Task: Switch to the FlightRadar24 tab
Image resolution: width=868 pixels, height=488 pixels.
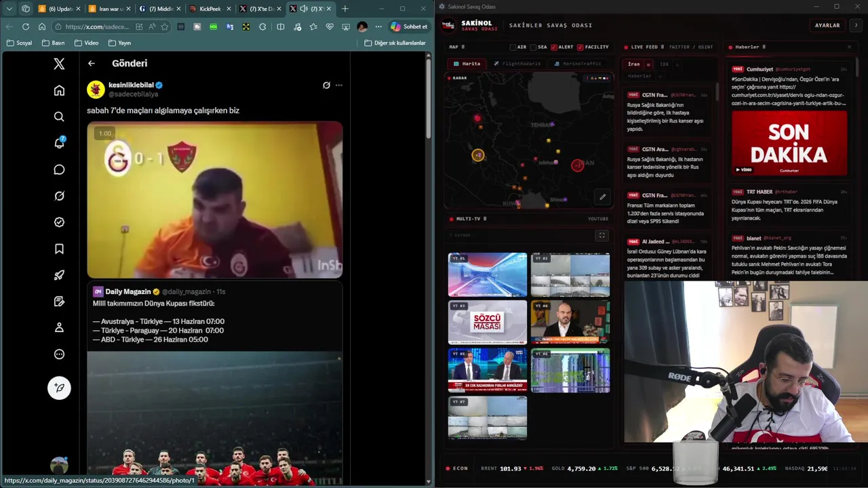Action: [x=517, y=64]
